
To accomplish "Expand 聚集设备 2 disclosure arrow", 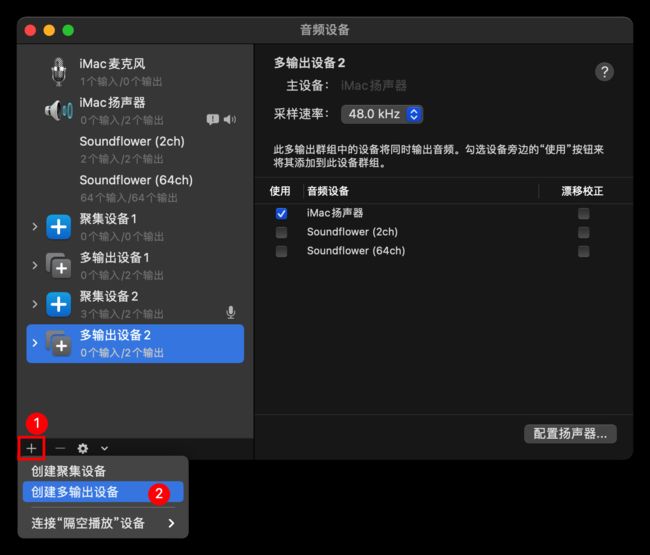I will click(x=35, y=304).
